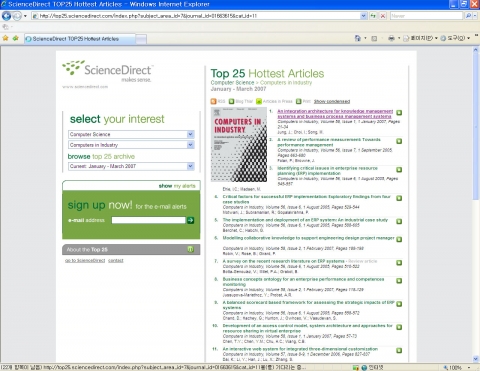This screenshot has height=371, width=480.
Task: Open the Computer Science subject dropdown
Action: (x=190, y=134)
